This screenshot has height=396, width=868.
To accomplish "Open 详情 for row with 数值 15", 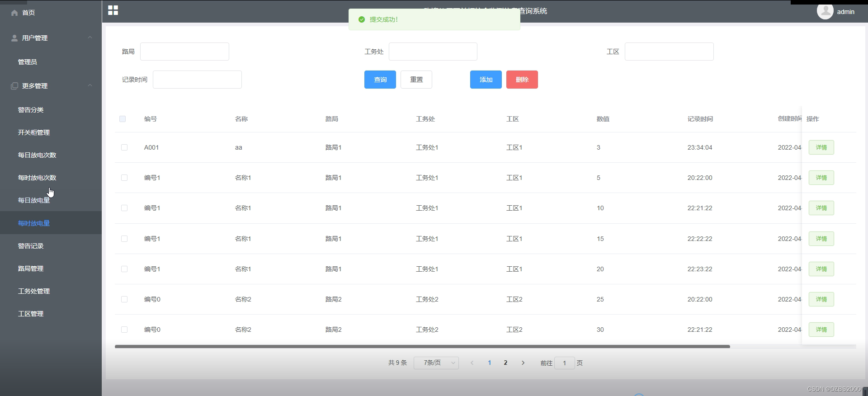I will pyautogui.click(x=821, y=239).
